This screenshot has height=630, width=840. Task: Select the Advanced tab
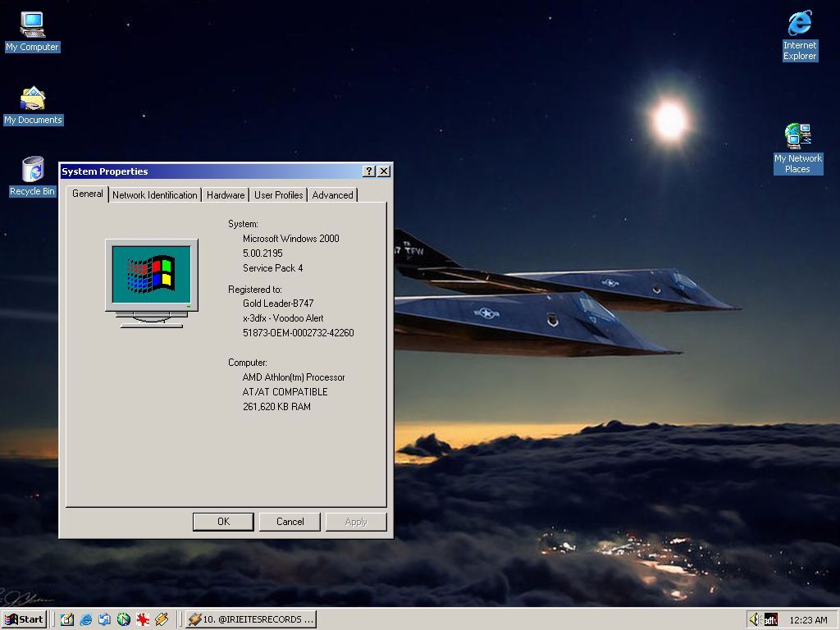[x=332, y=195]
